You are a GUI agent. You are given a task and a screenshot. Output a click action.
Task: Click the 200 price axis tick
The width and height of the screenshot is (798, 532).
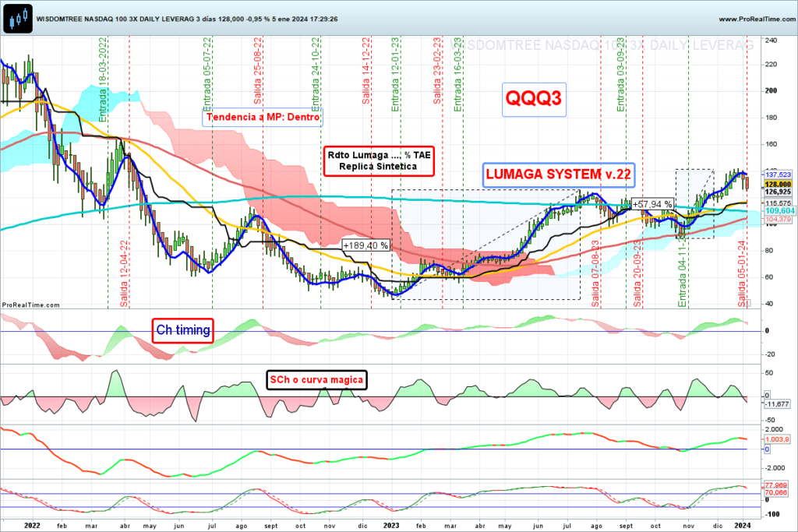coord(771,90)
